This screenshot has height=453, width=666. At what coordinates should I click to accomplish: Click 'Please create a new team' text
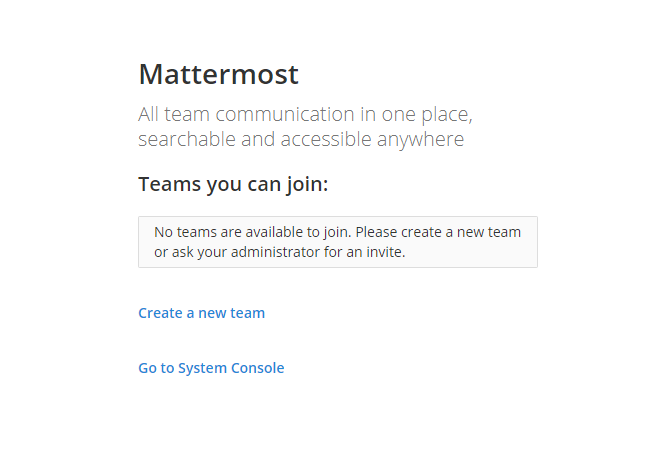pyautogui.click(x=438, y=232)
